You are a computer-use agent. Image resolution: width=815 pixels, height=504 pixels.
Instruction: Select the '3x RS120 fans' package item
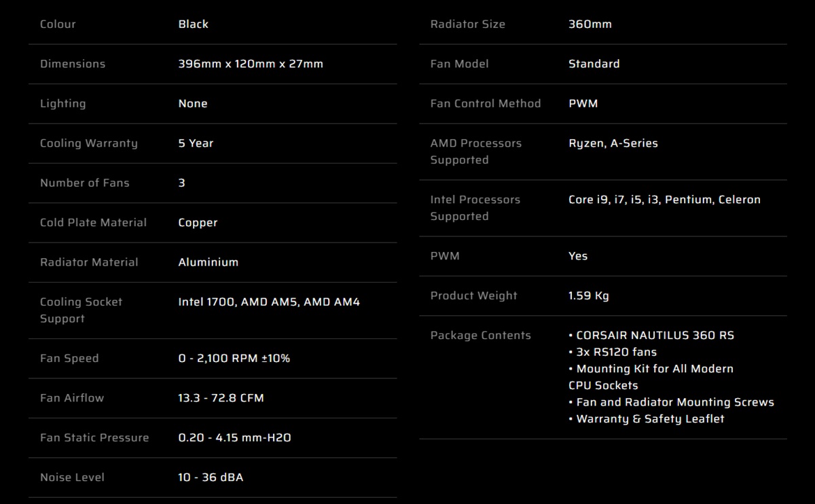(x=613, y=352)
